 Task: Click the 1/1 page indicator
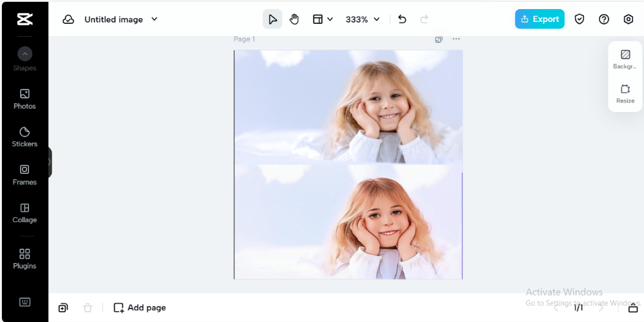(x=578, y=308)
